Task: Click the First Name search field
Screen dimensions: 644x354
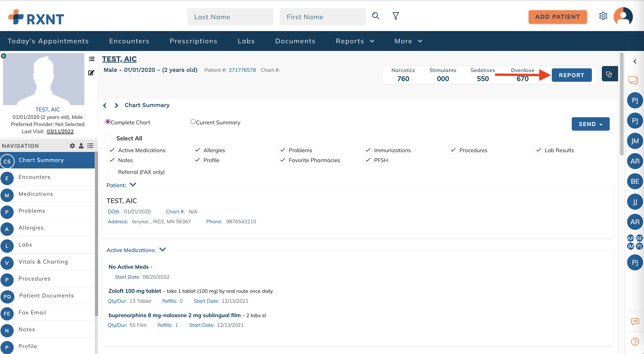Action: click(x=322, y=17)
